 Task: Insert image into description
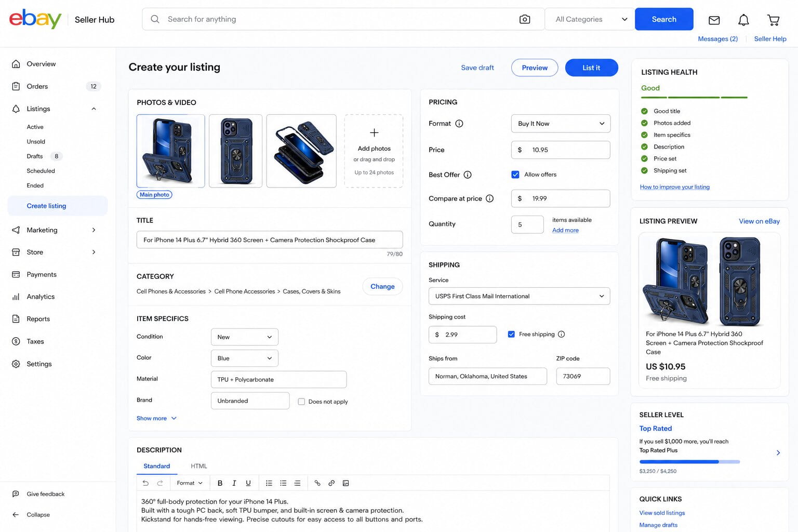[x=346, y=483]
